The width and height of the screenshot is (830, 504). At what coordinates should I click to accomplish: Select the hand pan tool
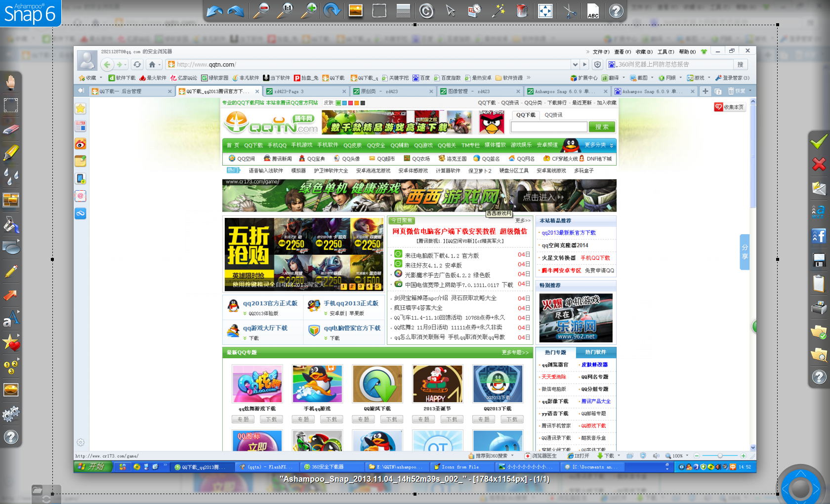[11, 83]
